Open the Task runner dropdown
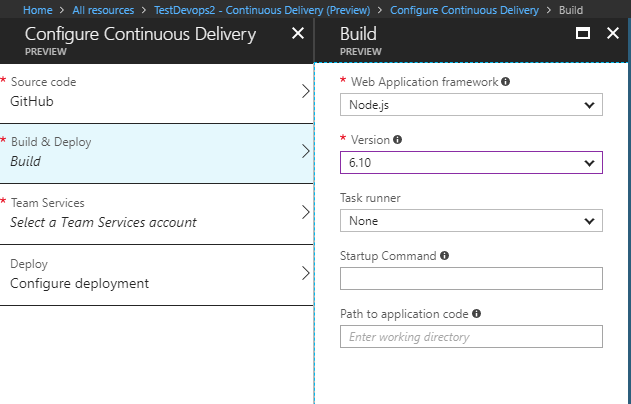631x404 pixels. pyautogui.click(x=471, y=221)
